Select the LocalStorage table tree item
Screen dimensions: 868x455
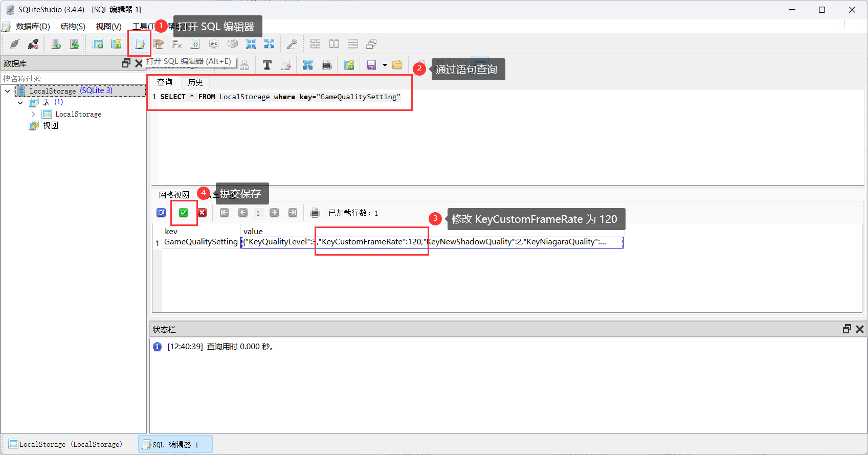coord(78,114)
